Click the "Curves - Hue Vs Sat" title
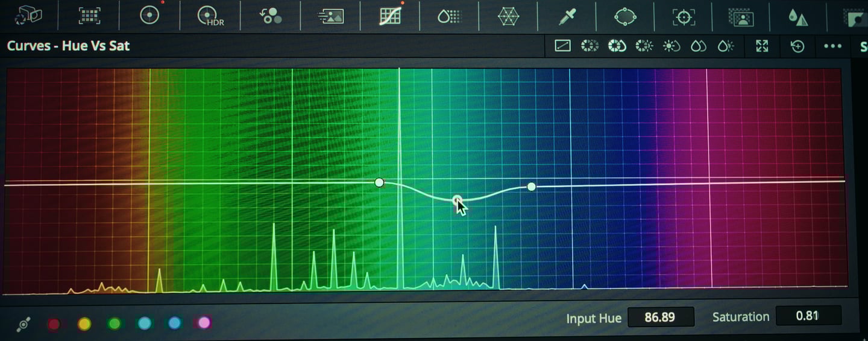Viewport: 868px width, 341px height. pos(68,46)
